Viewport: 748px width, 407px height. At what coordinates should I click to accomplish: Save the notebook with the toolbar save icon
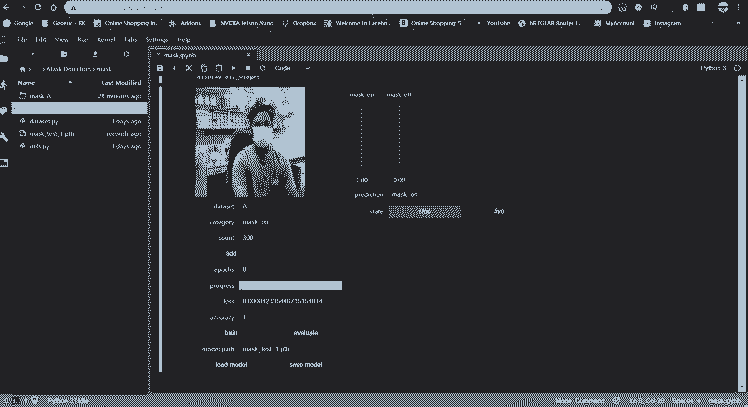(160, 68)
